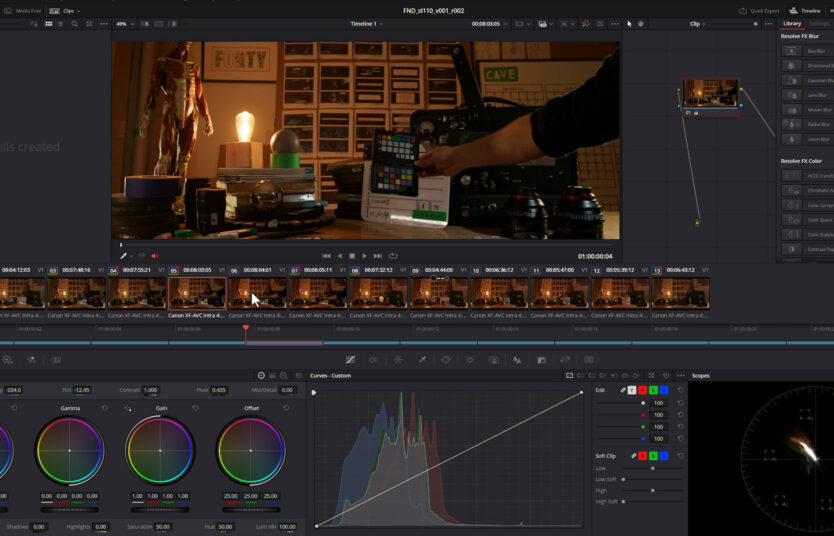834x536 pixels.
Task: Open the viewer zoom 49% dropdown
Action: (x=124, y=23)
